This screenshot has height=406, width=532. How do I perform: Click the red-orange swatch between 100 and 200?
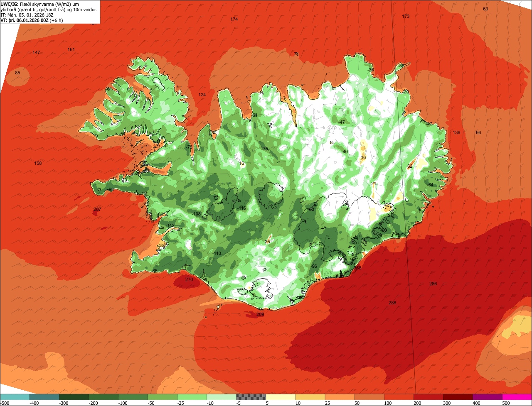pos(399,397)
